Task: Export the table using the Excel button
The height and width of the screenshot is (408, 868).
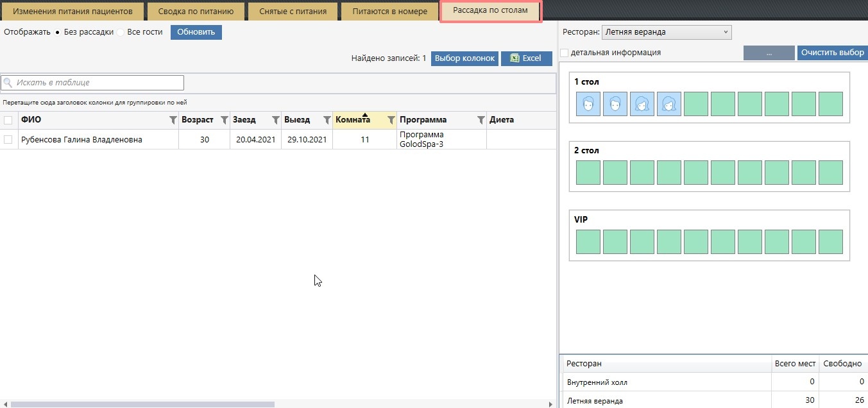Action: 525,58
